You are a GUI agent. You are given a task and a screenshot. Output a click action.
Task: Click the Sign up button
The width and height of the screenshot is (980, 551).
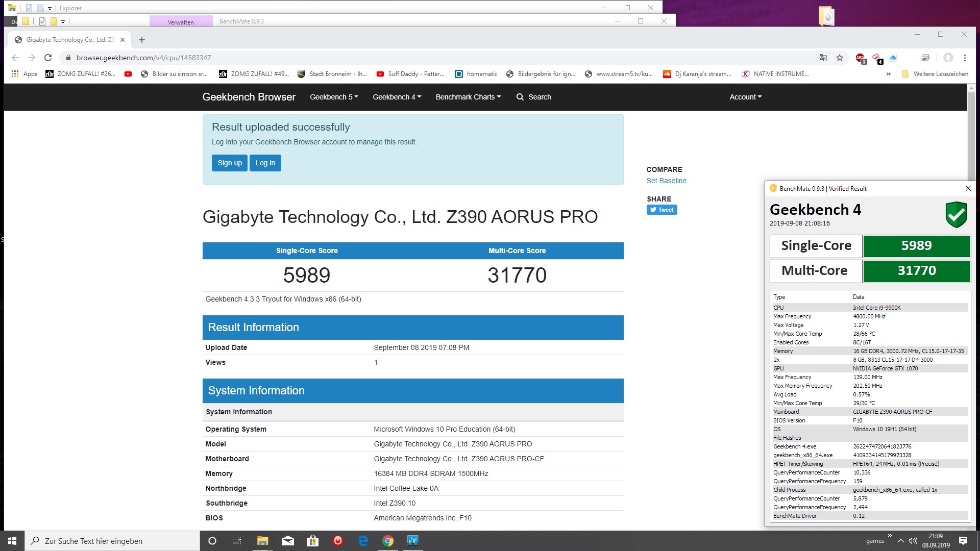[x=230, y=163]
